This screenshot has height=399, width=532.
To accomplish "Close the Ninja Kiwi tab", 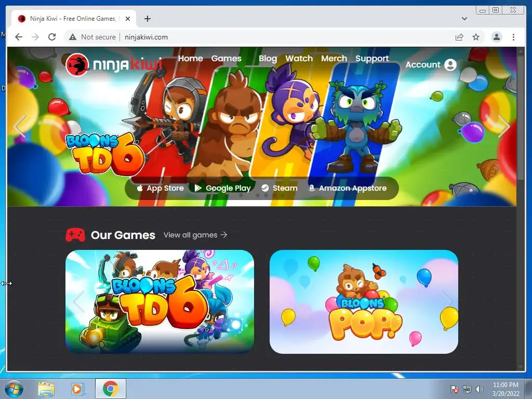I will coord(128,19).
